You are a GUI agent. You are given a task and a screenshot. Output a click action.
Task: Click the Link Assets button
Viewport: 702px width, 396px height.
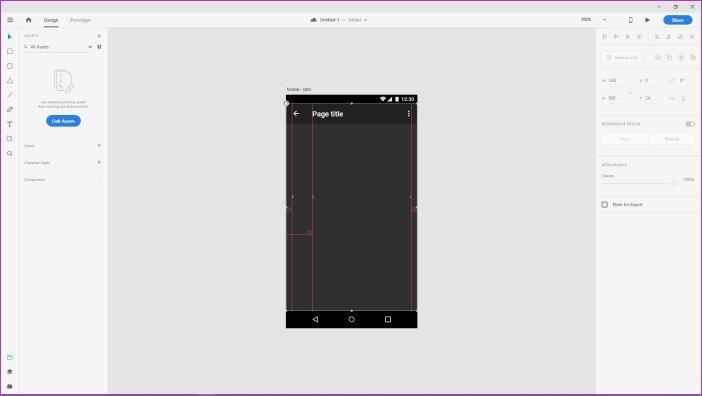coord(63,121)
